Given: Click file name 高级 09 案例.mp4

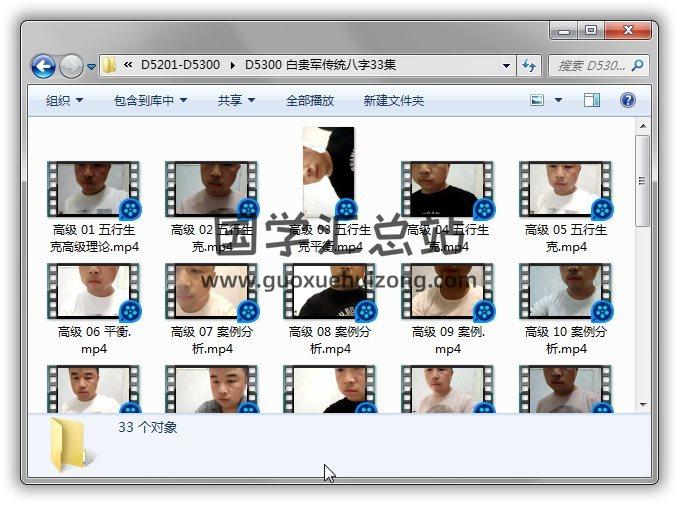Looking at the screenshot, I should pyautogui.click(x=448, y=340).
